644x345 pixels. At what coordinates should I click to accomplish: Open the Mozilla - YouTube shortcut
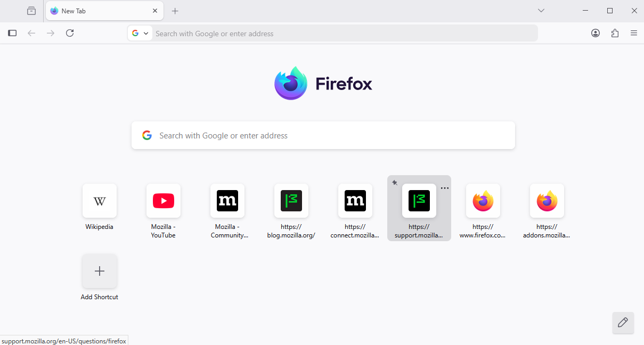tap(164, 201)
